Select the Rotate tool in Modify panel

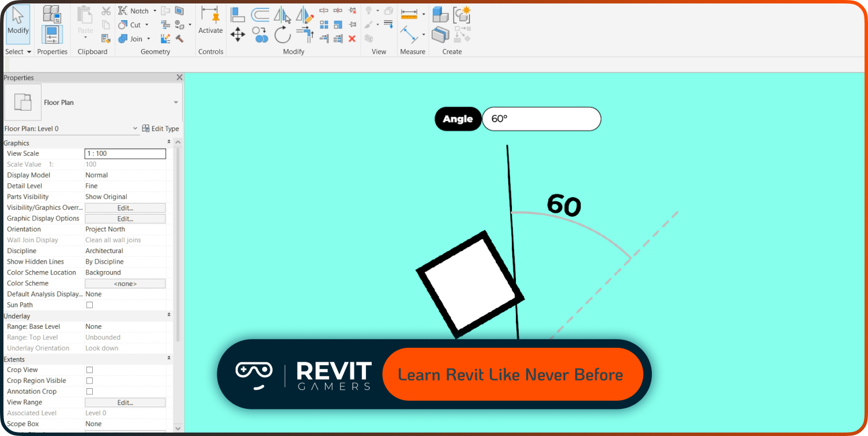282,35
